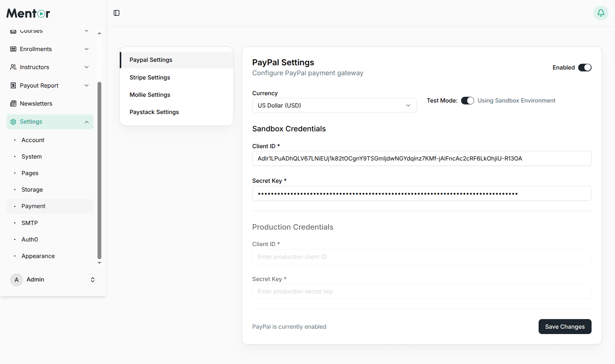Screen dimensions: 615x364
Task: Click the Payout Report icon
Action: (x=13, y=85)
